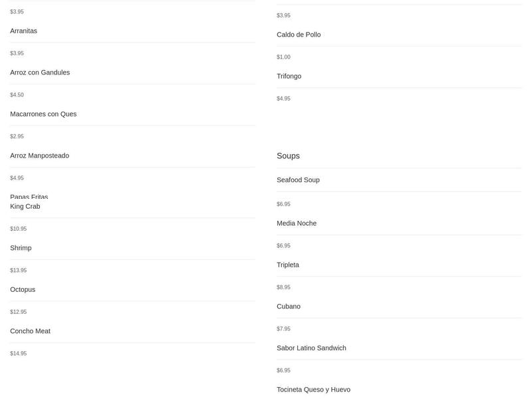Image resolution: width=532 pixels, height=399 pixels.
Task: Select the Seafood Soup item
Action: pos(298,180)
